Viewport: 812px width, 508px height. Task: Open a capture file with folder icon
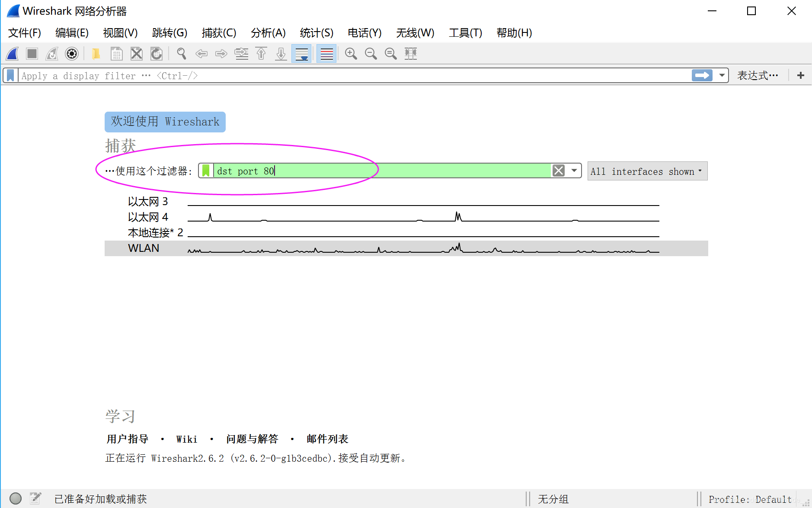point(96,54)
